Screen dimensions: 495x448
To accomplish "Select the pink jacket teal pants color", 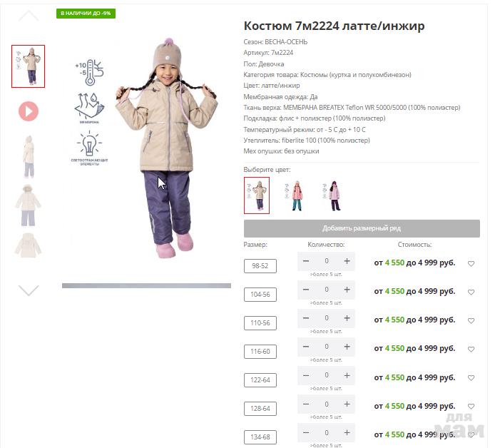I will click(x=295, y=195).
